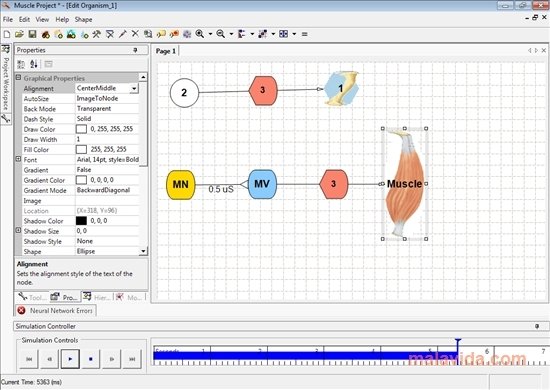Viewport: 550px width, 390px height.
Task: Click the play simulation button
Action: (x=70, y=359)
